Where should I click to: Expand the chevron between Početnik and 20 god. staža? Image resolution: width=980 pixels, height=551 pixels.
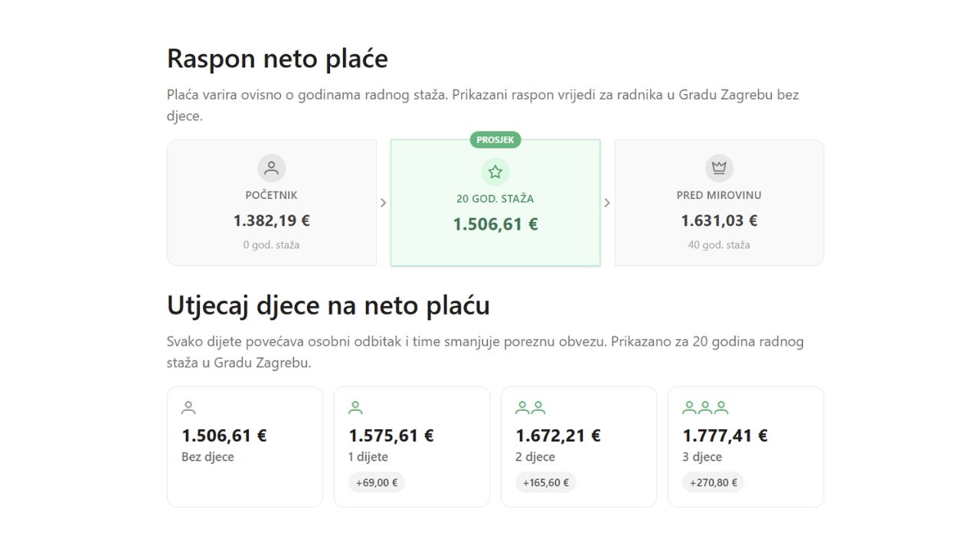[384, 202]
